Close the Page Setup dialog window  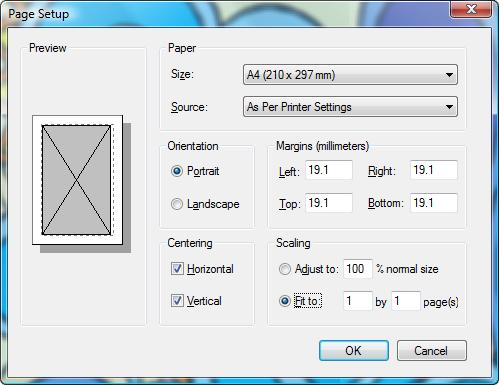(x=471, y=9)
